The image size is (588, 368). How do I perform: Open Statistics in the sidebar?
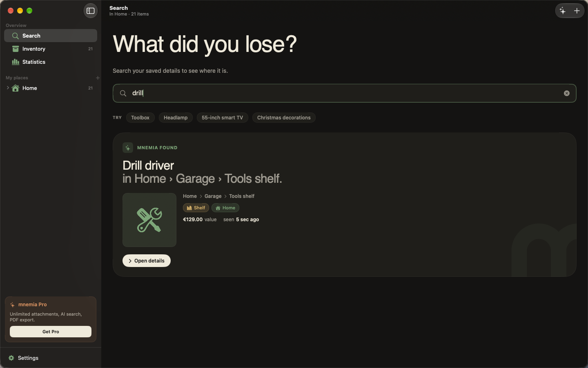(51, 62)
